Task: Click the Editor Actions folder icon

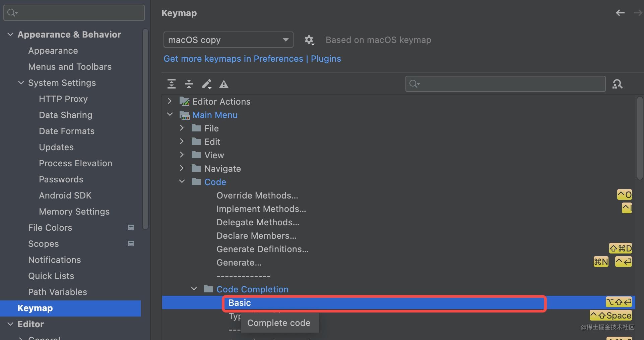Action: coord(185,101)
